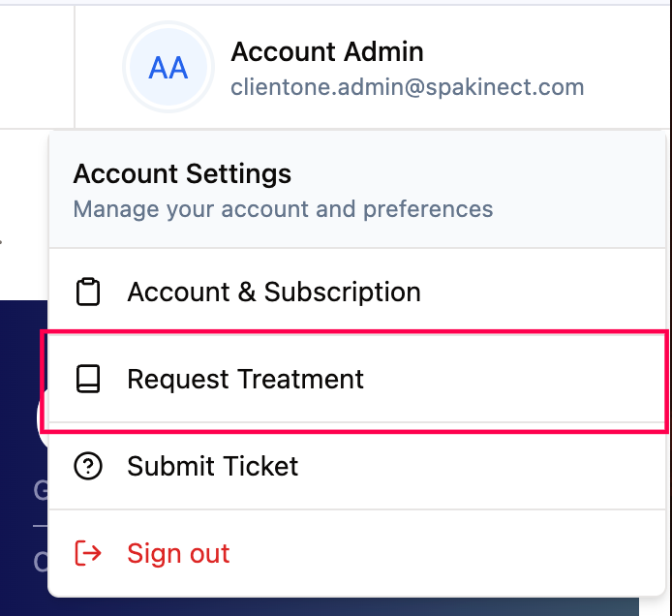Click the empty space right of Sign out
Screen dimensions: 672x616
click(x=445, y=553)
